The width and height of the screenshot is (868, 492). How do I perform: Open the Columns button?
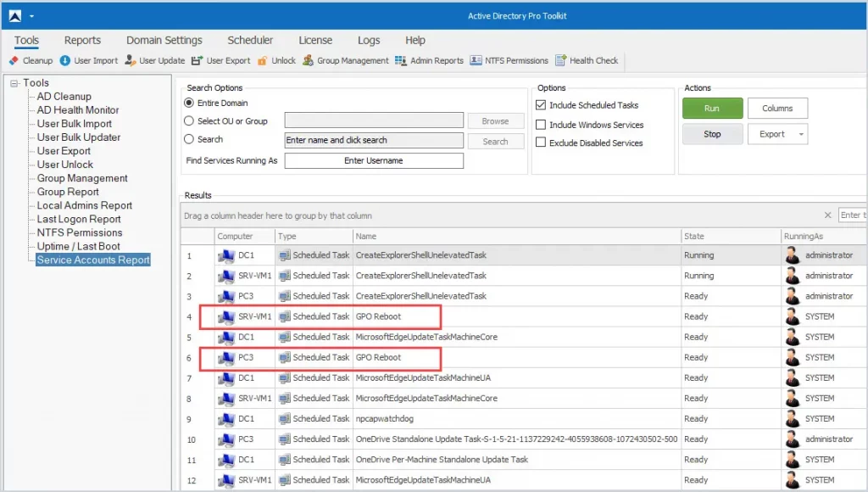coord(777,108)
